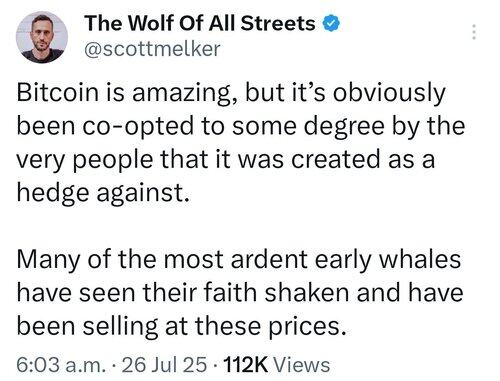
Task: Click the 6:03 a.m. timestamp
Action: pos(61,364)
